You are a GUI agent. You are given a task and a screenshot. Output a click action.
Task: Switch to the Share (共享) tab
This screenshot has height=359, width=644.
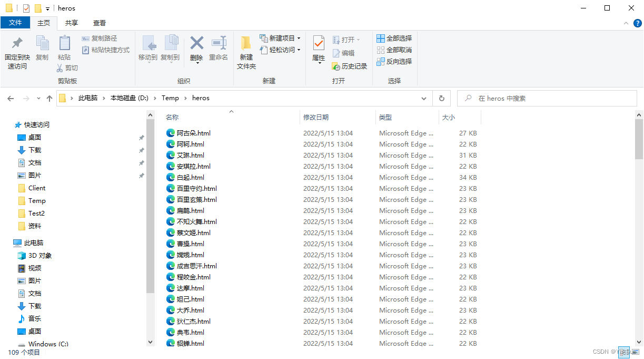coord(72,23)
